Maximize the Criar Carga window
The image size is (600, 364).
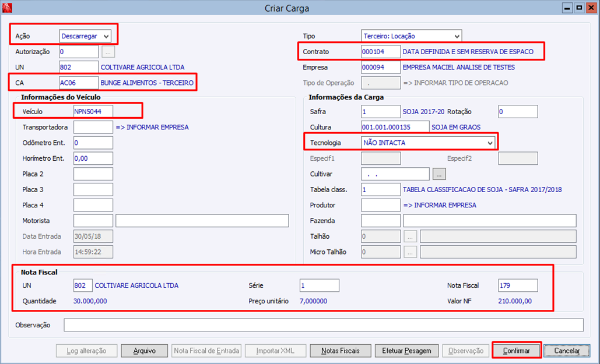pos(579,8)
